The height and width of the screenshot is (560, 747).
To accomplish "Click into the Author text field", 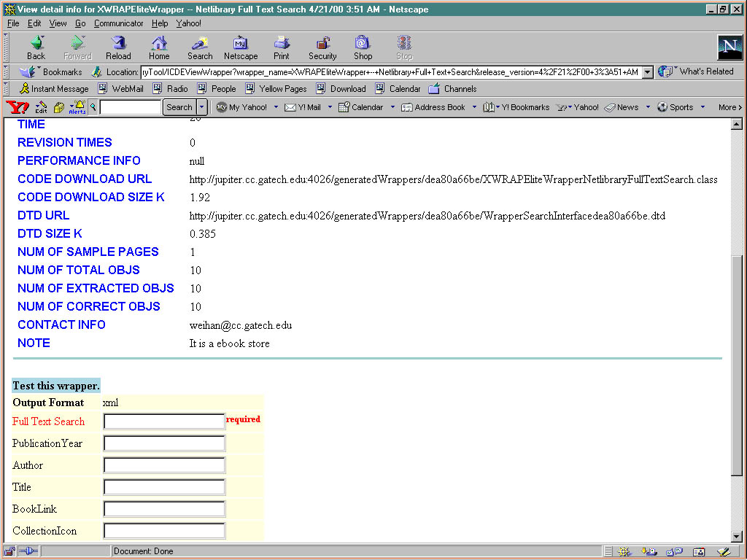I will pos(164,465).
